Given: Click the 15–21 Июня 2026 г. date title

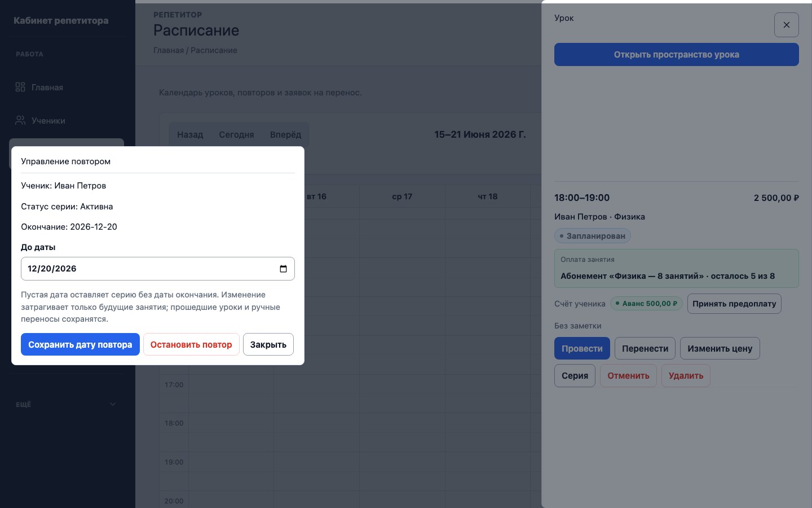Looking at the screenshot, I should tap(480, 134).
